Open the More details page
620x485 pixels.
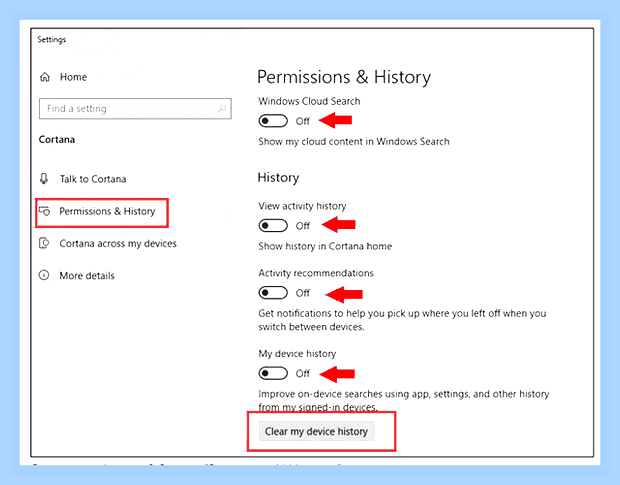coord(87,276)
